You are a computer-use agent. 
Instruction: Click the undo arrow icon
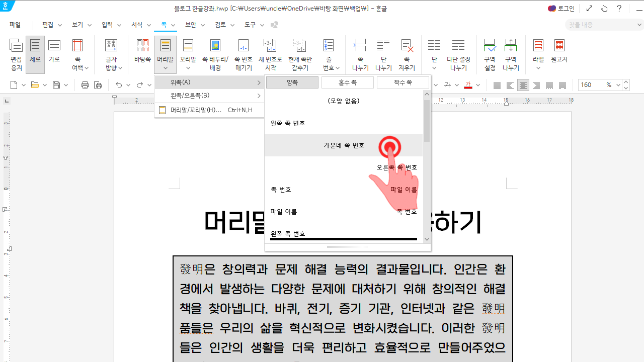click(x=119, y=85)
